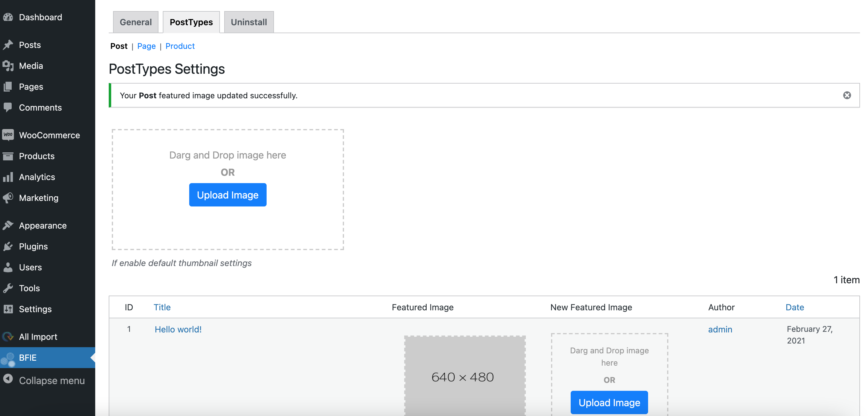
Task: Sort the table by Title column
Action: tap(162, 308)
